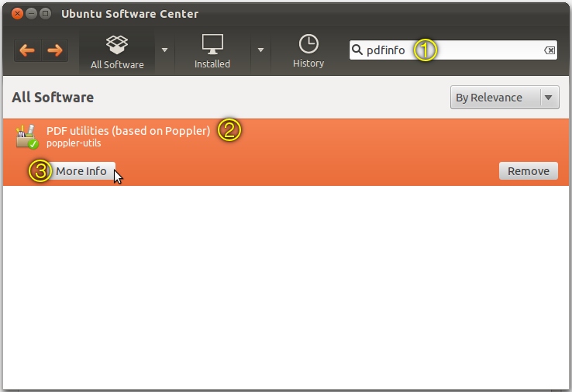Minimize the Ubuntu Software Center window
The height and width of the screenshot is (392, 572).
(31, 14)
